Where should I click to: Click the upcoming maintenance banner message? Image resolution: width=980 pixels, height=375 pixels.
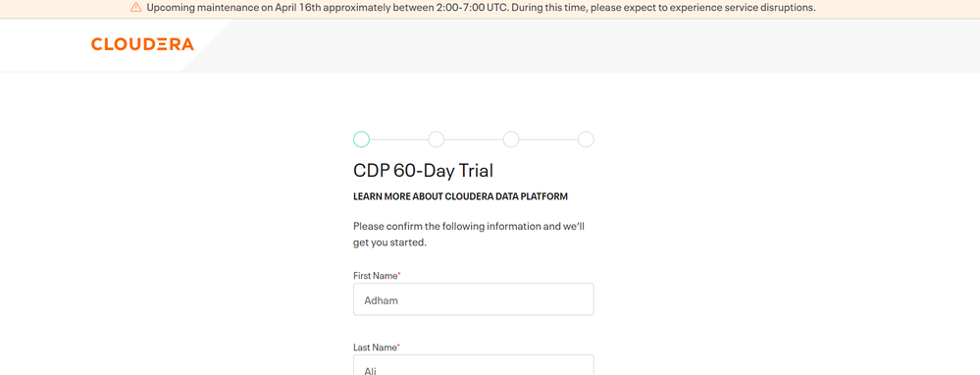[482, 8]
